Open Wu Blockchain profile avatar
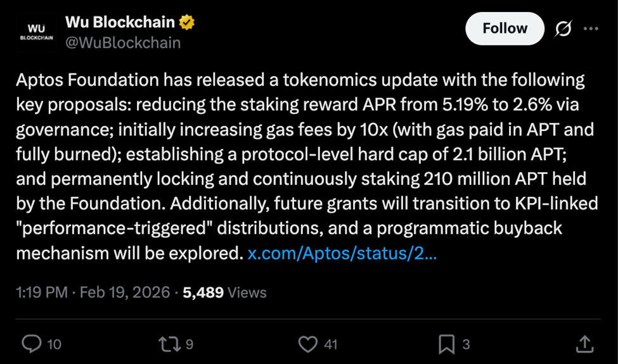The image size is (618, 364). 36,32
